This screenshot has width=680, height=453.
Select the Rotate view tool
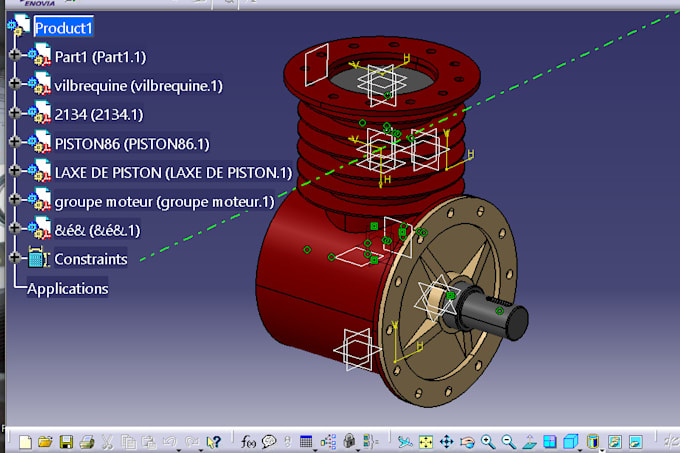point(468,442)
